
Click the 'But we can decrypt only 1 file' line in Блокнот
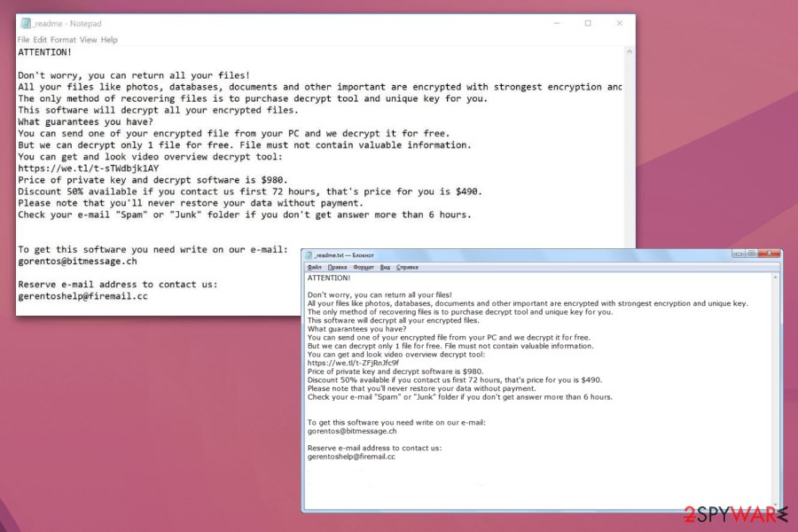450,346
